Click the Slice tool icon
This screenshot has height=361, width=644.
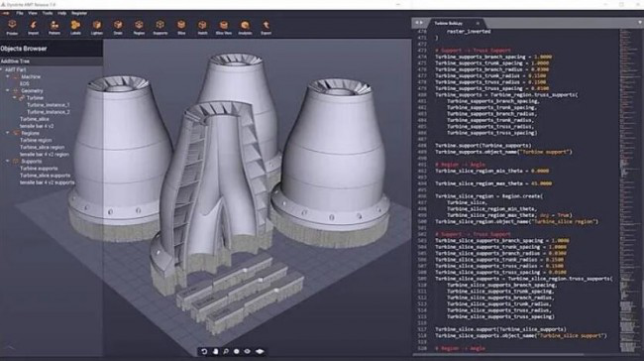pos(181,27)
